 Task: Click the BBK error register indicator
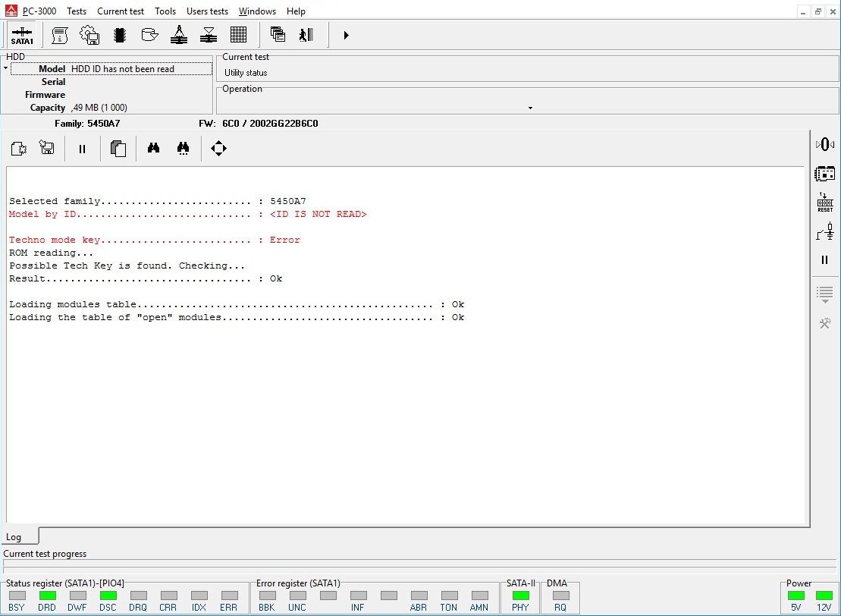tap(267, 595)
